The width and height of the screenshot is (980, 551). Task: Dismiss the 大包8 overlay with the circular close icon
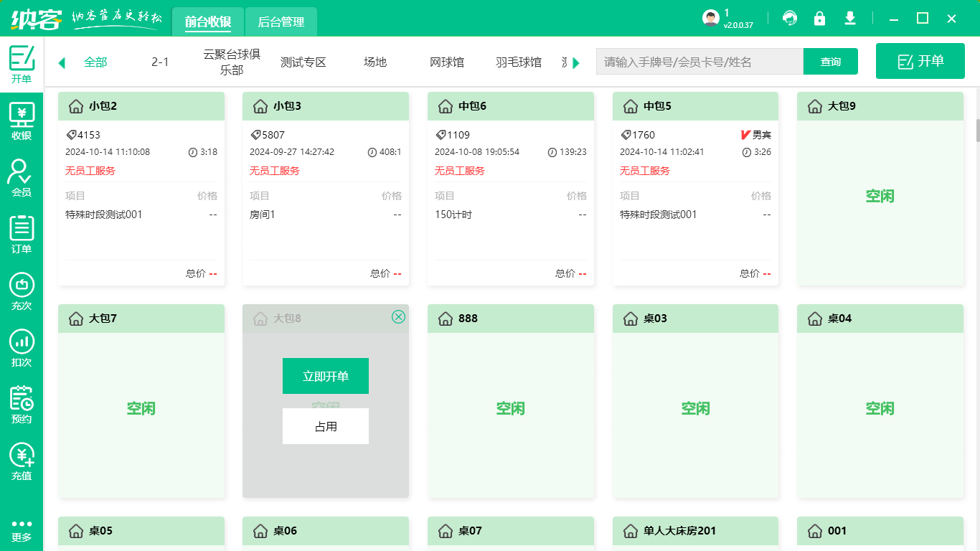point(400,317)
